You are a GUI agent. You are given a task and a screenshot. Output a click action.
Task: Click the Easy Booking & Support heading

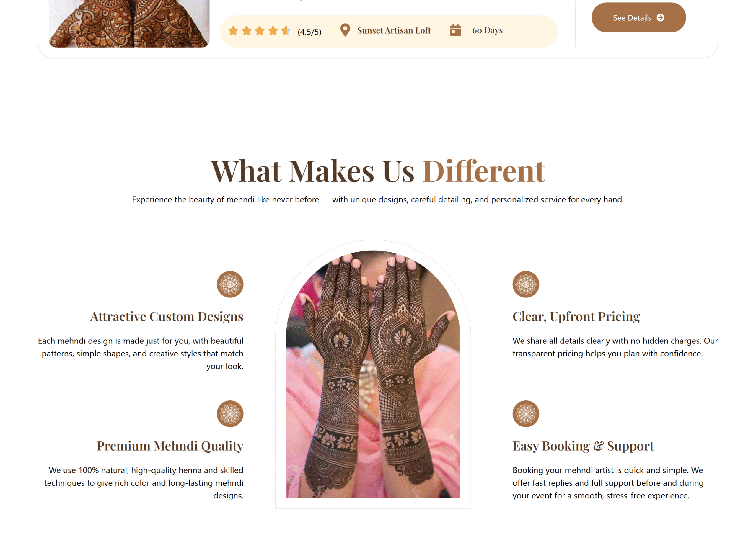pyautogui.click(x=583, y=446)
